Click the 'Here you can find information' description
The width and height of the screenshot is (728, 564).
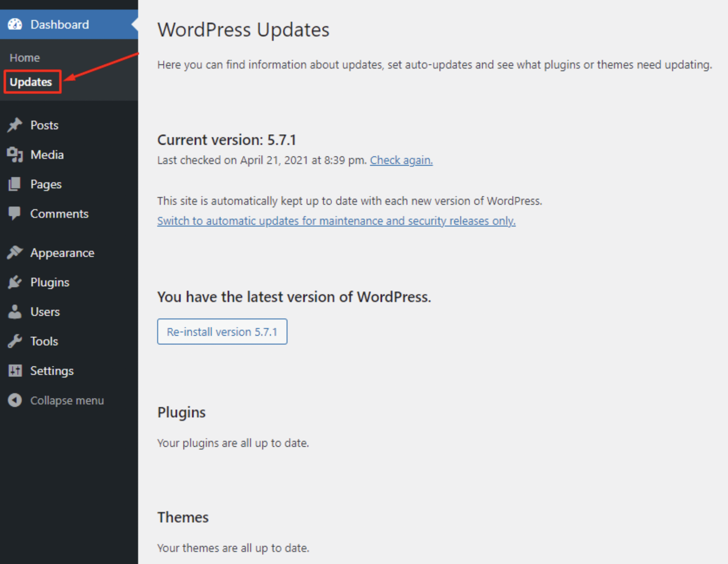pos(435,65)
